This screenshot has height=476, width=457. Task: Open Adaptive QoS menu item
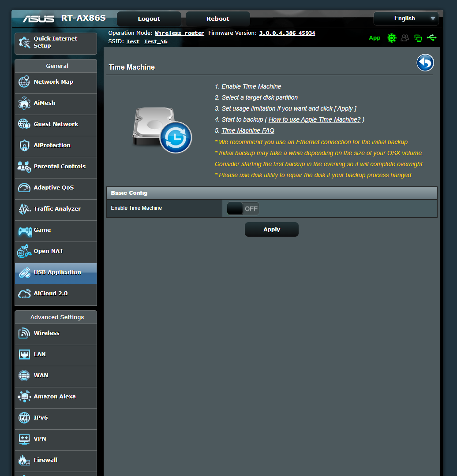[x=56, y=189]
